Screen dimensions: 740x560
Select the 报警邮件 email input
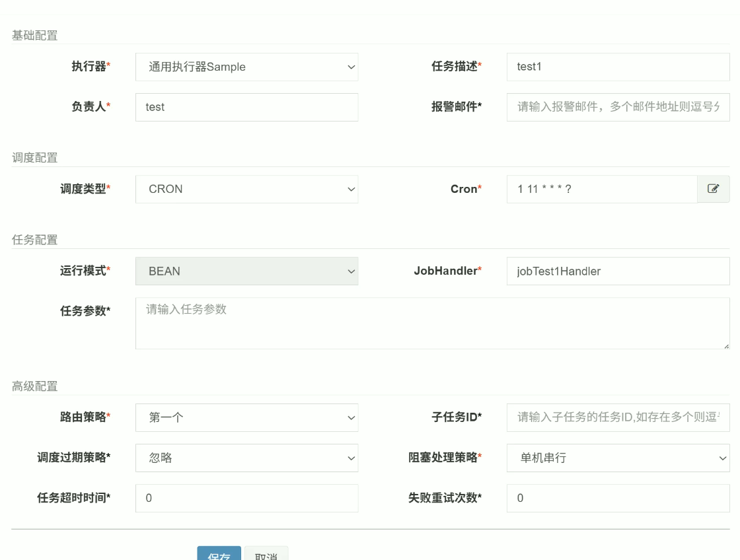tap(618, 107)
